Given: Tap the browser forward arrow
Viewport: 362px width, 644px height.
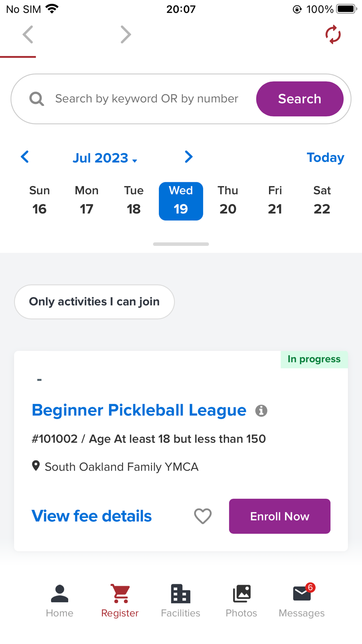Looking at the screenshot, I should 125,35.
